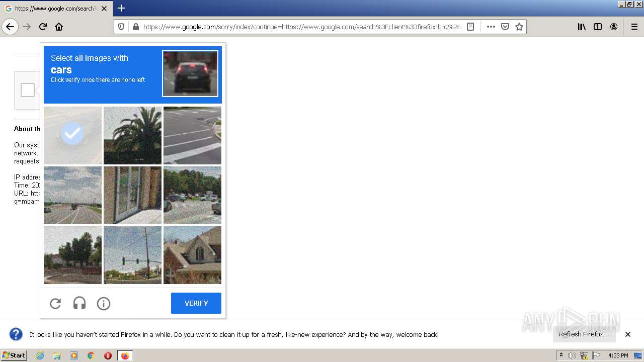Open Firefox account icon

click(614, 27)
